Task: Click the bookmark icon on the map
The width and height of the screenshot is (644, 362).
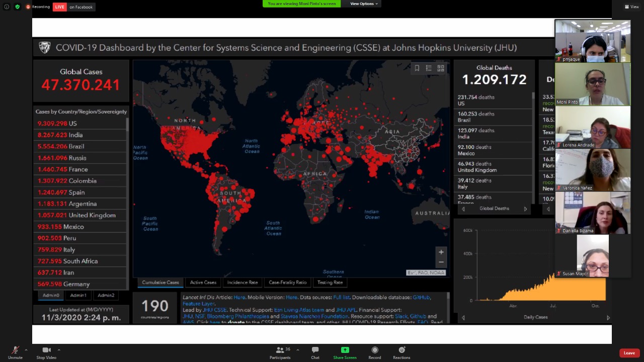Action: (x=417, y=68)
